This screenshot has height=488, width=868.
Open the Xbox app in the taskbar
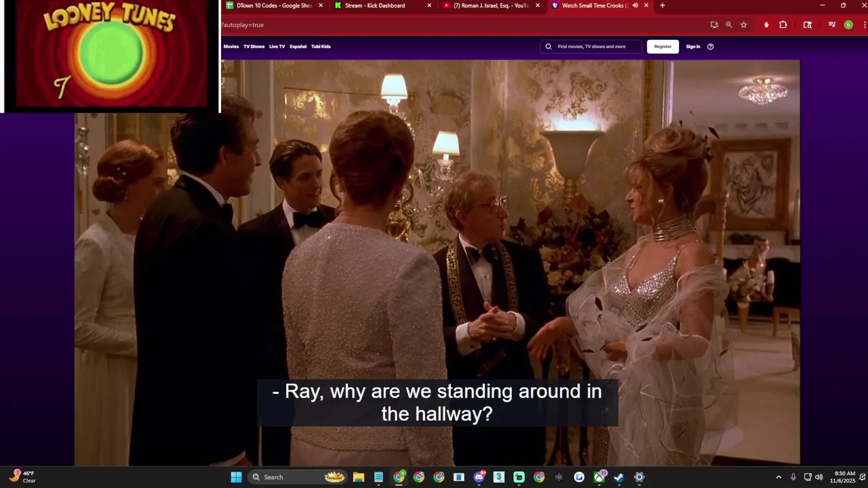pyautogui.click(x=599, y=477)
